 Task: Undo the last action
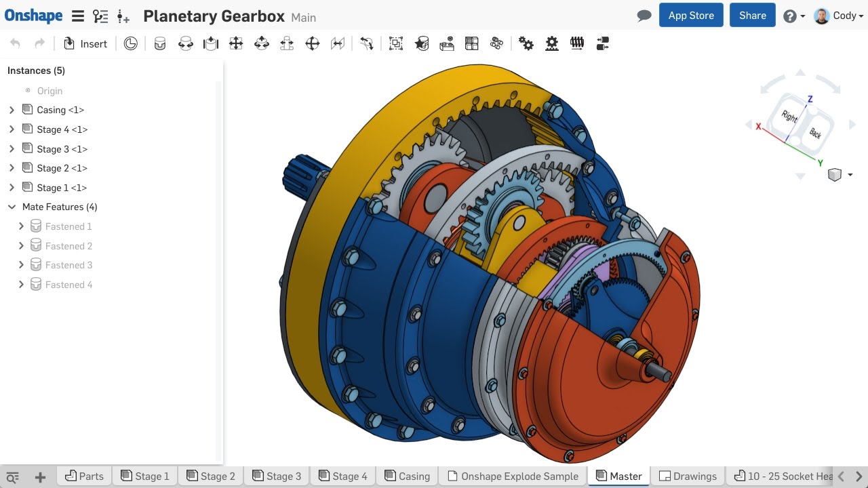(15, 43)
